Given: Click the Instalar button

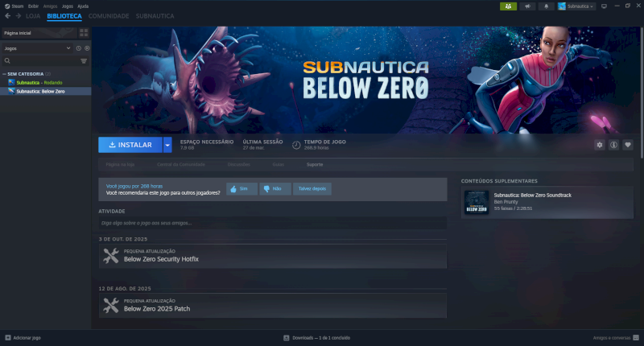Looking at the screenshot, I should pyautogui.click(x=130, y=145).
